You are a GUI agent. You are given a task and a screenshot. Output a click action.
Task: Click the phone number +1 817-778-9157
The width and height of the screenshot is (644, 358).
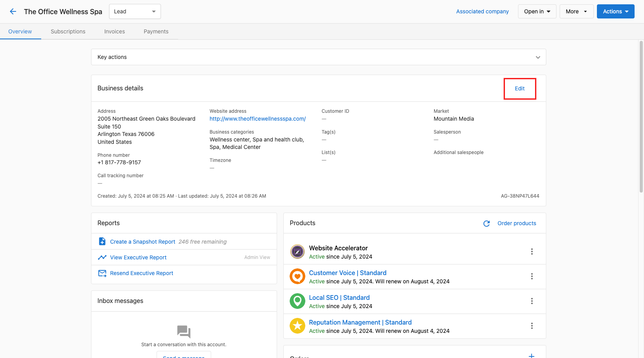coord(119,162)
